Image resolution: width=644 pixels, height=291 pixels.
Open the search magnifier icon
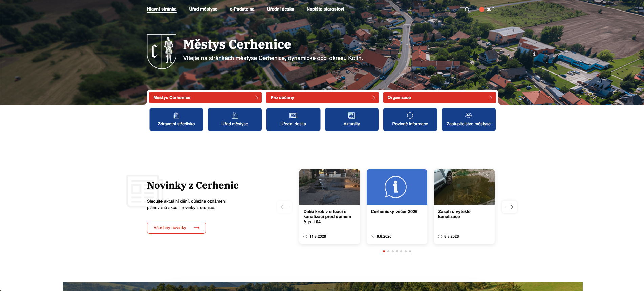click(467, 9)
